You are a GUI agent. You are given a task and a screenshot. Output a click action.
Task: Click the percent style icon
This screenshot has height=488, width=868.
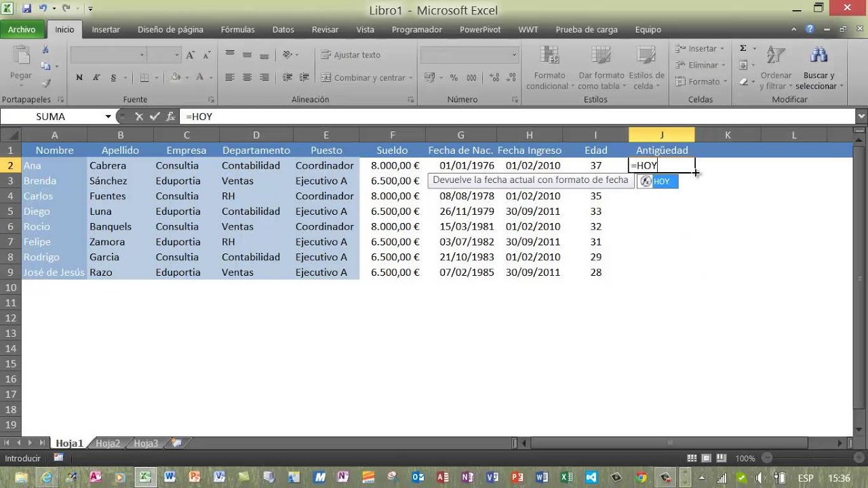pos(453,78)
